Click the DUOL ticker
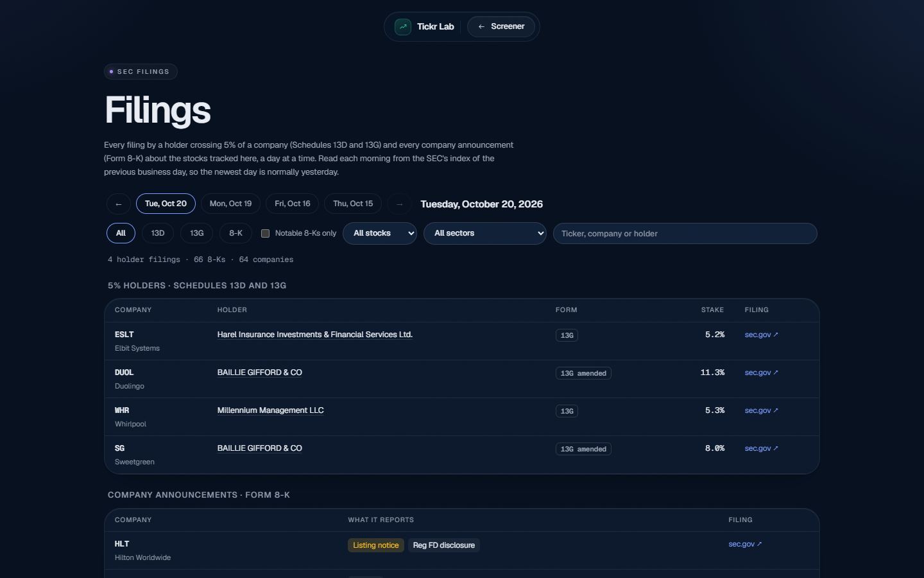This screenshot has height=578, width=924. [x=124, y=372]
